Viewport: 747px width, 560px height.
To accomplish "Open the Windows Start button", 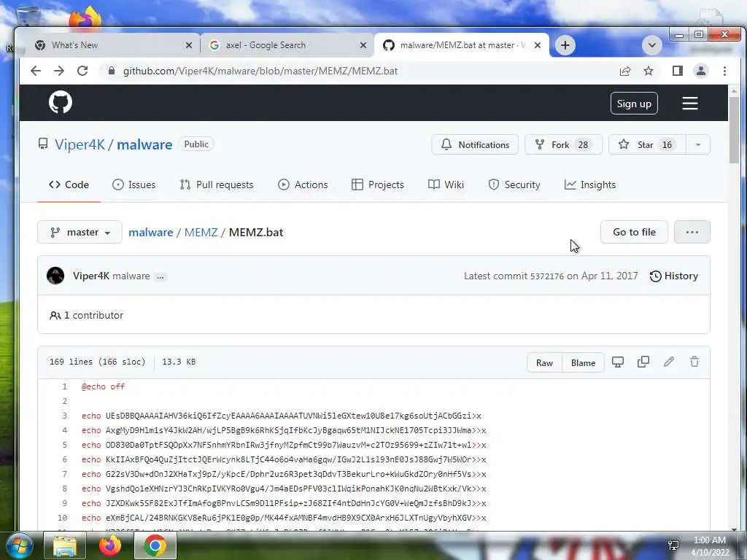I will click(20, 545).
